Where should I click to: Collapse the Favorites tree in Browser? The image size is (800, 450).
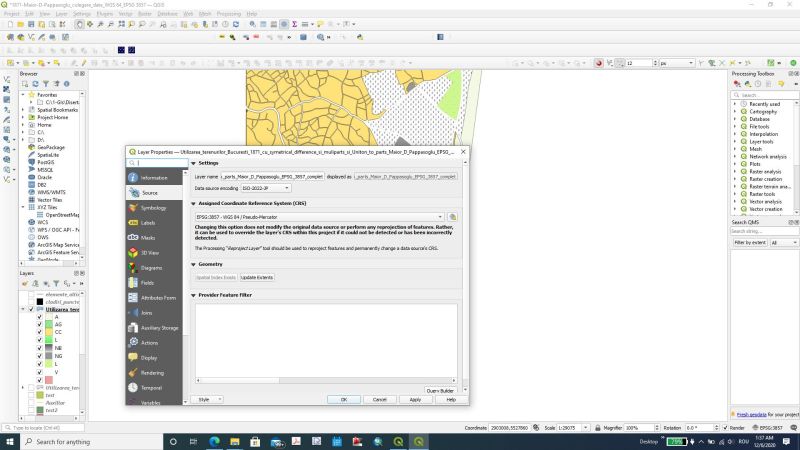point(23,95)
